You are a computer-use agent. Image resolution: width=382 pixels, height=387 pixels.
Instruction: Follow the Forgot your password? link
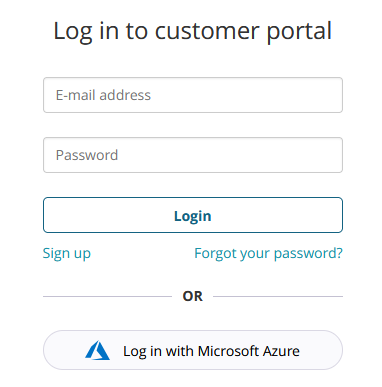click(x=268, y=254)
